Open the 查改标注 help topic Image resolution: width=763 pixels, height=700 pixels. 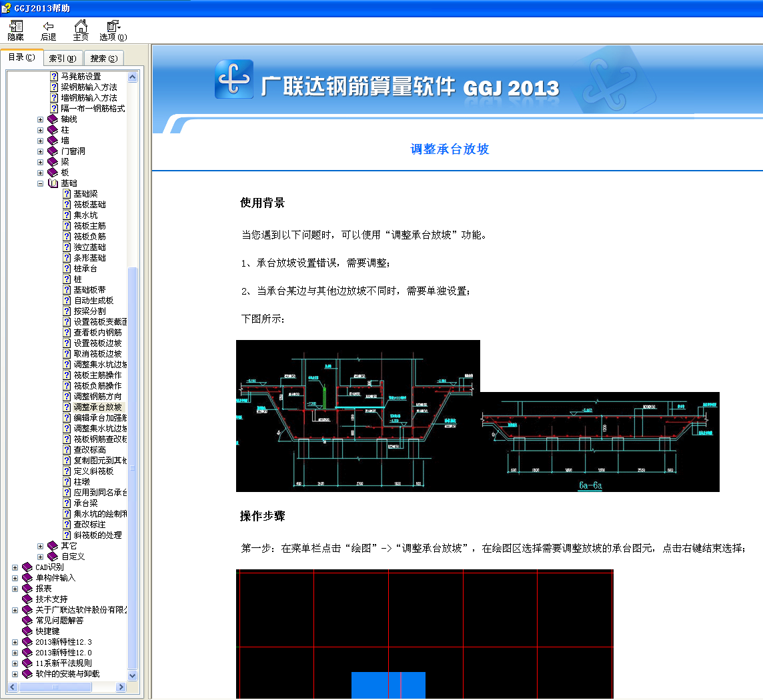click(x=89, y=525)
